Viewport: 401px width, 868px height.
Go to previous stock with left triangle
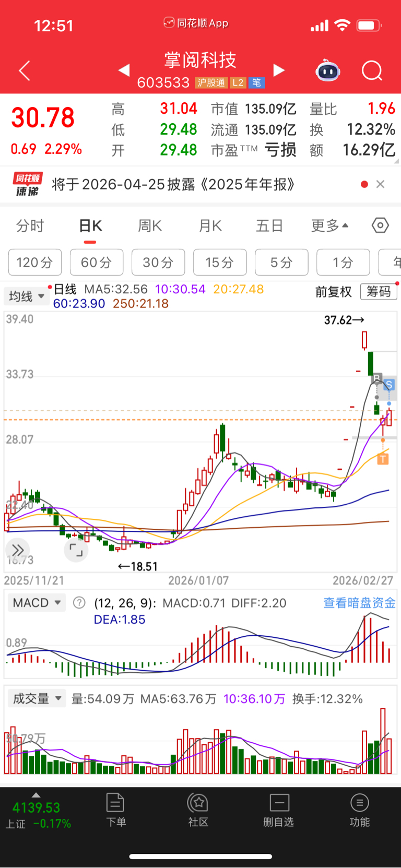coord(124,70)
